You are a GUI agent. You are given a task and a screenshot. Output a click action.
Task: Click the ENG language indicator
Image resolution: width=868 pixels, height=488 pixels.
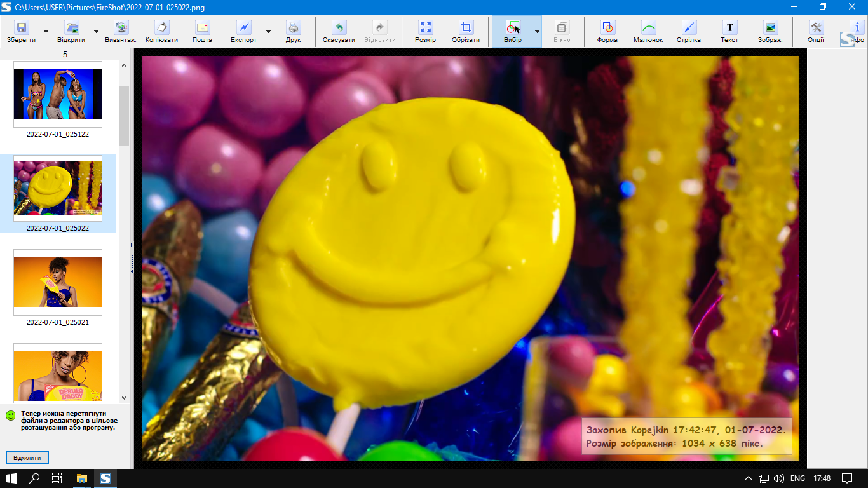tap(798, 478)
